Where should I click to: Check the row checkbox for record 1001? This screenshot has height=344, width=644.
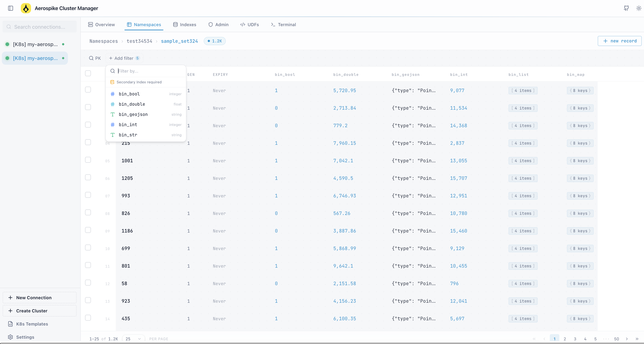click(x=88, y=160)
